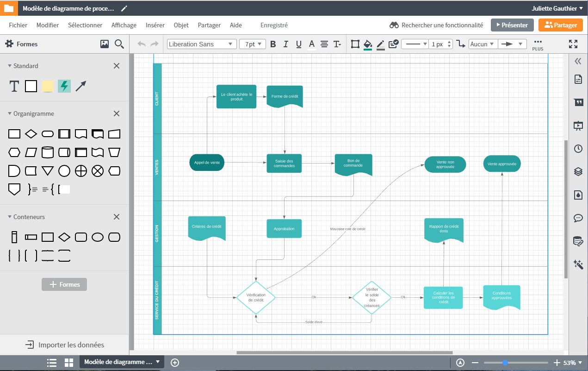Select the Text tool in Standard shapes
This screenshot has height=371, width=588.
[x=14, y=86]
